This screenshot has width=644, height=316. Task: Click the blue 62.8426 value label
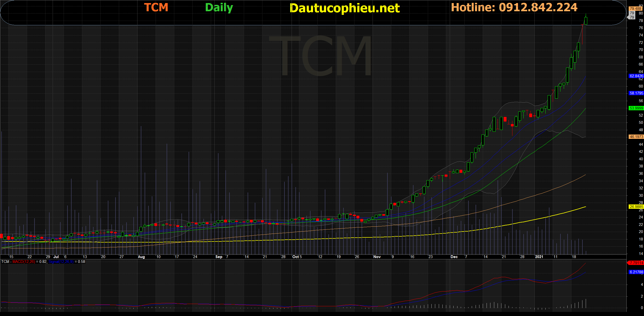coord(636,76)
